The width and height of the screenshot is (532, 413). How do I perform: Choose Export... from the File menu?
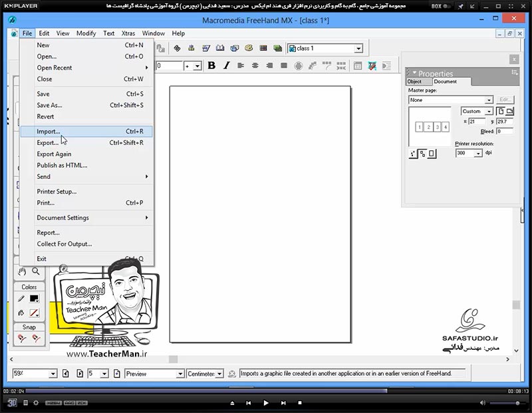point(86,142)
